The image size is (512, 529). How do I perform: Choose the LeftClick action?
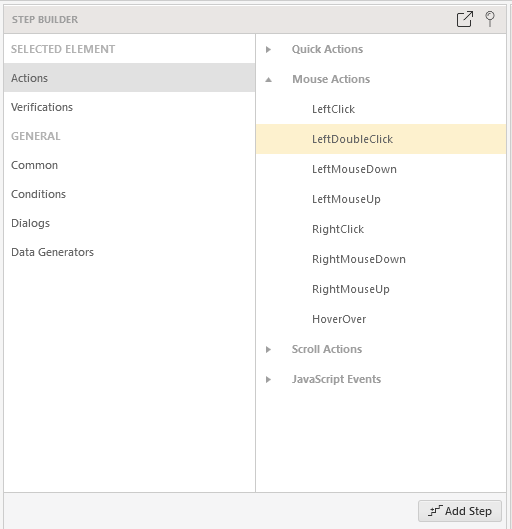[x=381, y=109]
